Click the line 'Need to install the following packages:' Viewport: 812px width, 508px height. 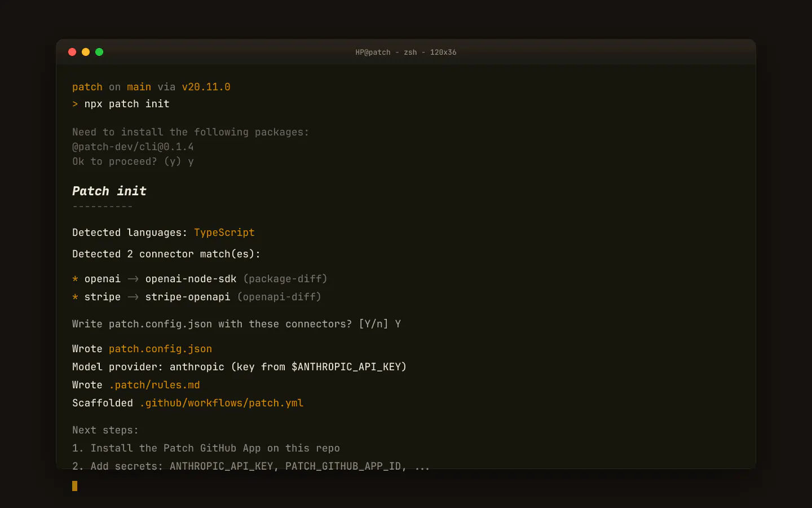point(191,132)
